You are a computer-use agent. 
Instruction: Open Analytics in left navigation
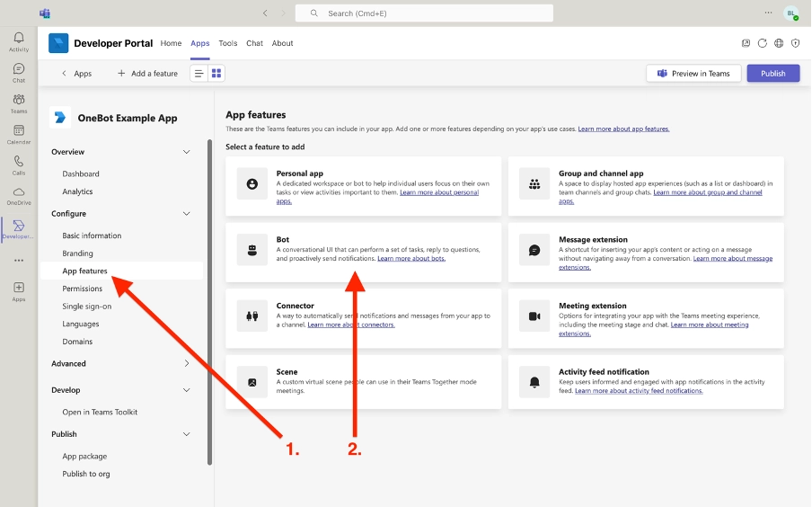[77, 191]
